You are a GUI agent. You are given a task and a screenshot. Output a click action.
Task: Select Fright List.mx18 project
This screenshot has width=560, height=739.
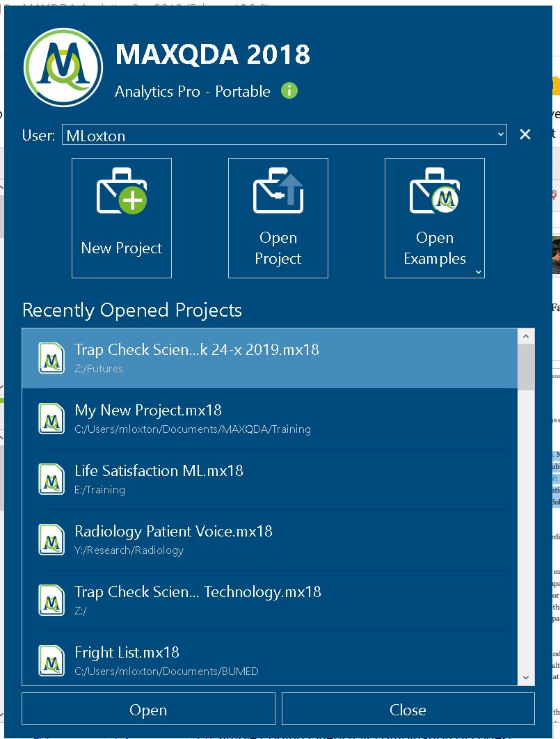[269, 658]
